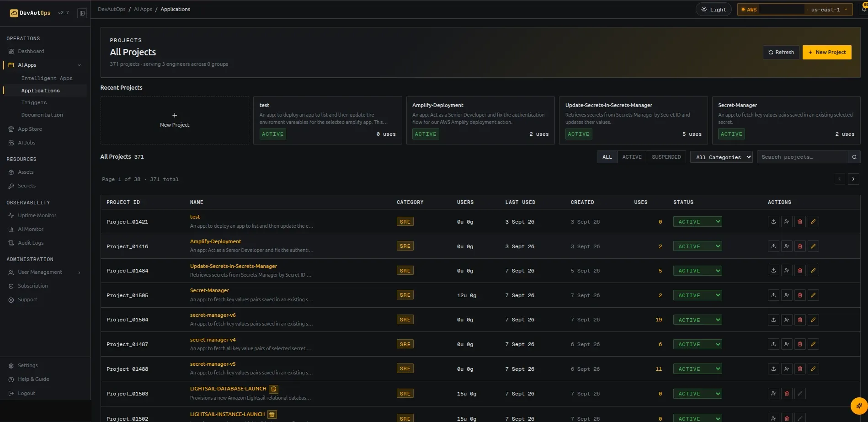868x422 pixels.
Task: Open App Store in sidebar
Action: (x=30, y=129)
